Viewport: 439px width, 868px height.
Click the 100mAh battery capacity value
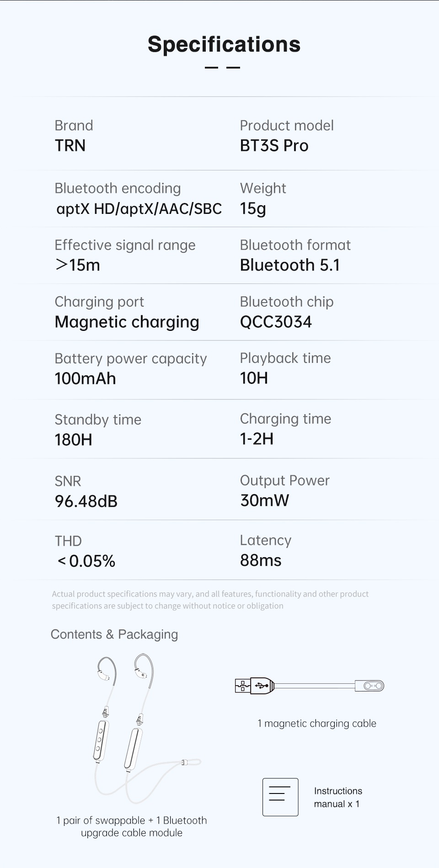[x=86, y=379]
